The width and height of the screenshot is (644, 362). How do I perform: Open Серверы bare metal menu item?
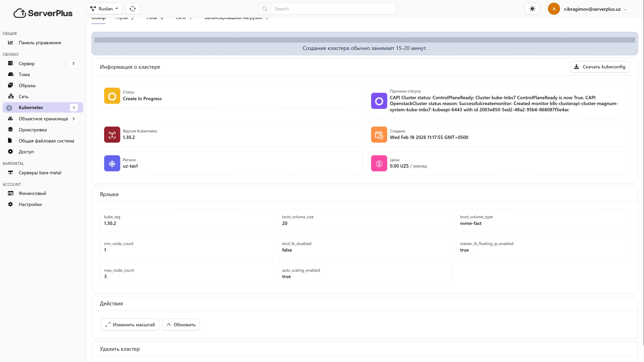(x=40, y=173)
